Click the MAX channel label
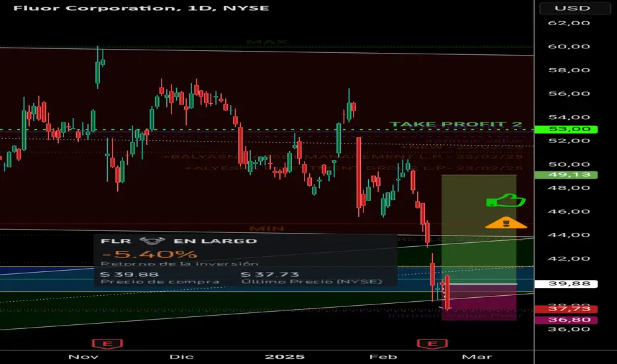This screenshot has width=617, height=364. pos(267,42)
